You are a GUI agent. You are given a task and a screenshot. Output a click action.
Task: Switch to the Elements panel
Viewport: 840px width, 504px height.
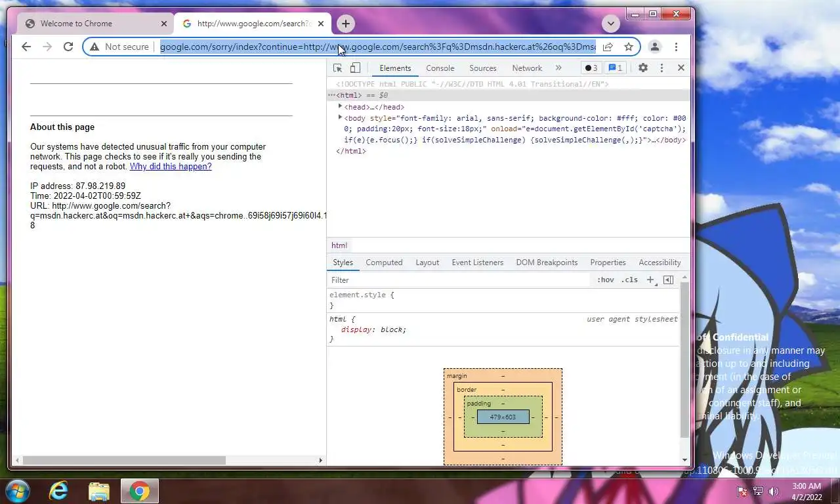[395, 68]
